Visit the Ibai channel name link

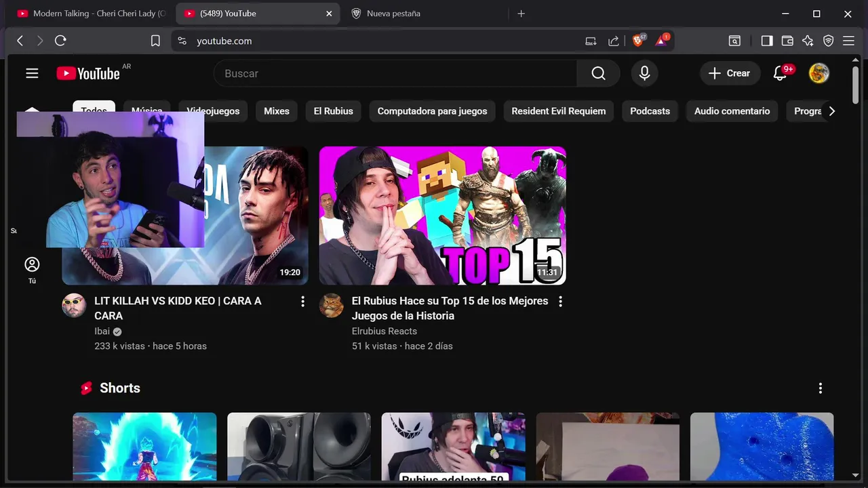pos(102,331)
